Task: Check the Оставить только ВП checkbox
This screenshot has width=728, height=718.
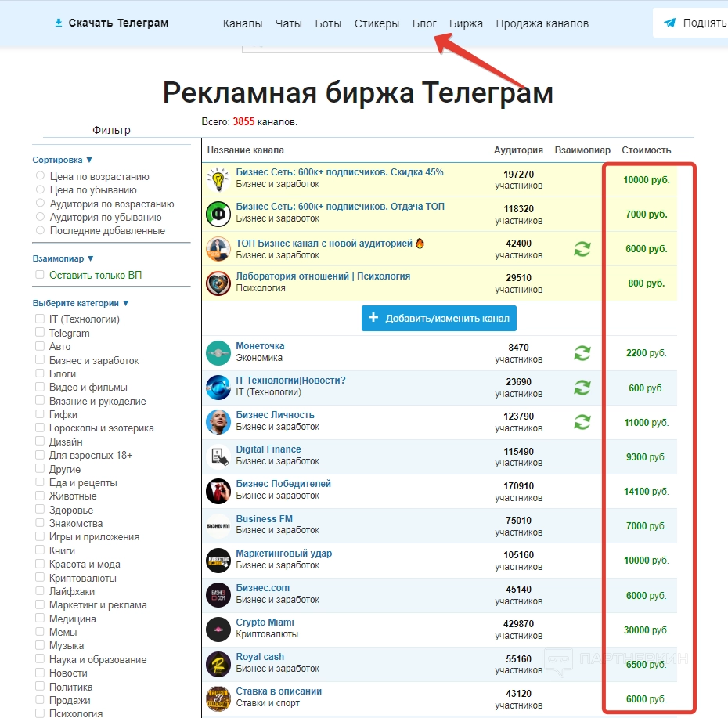Action: [40, 275]
